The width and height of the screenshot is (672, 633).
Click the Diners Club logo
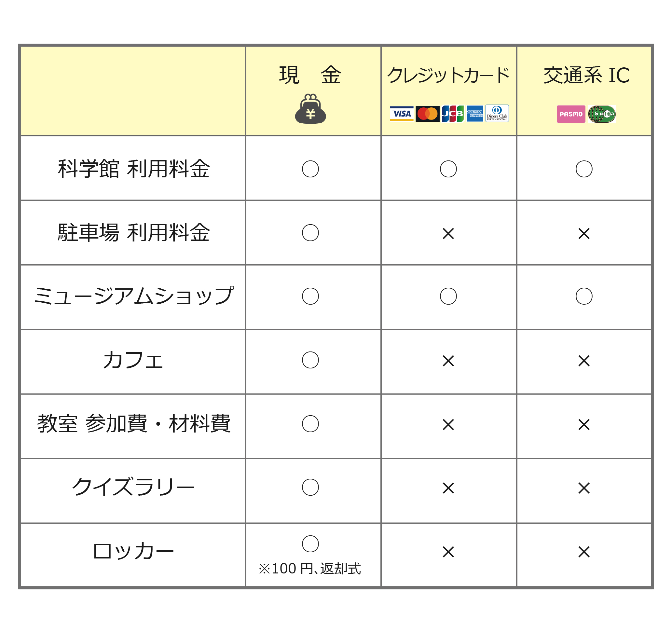(x=497, y=113)
